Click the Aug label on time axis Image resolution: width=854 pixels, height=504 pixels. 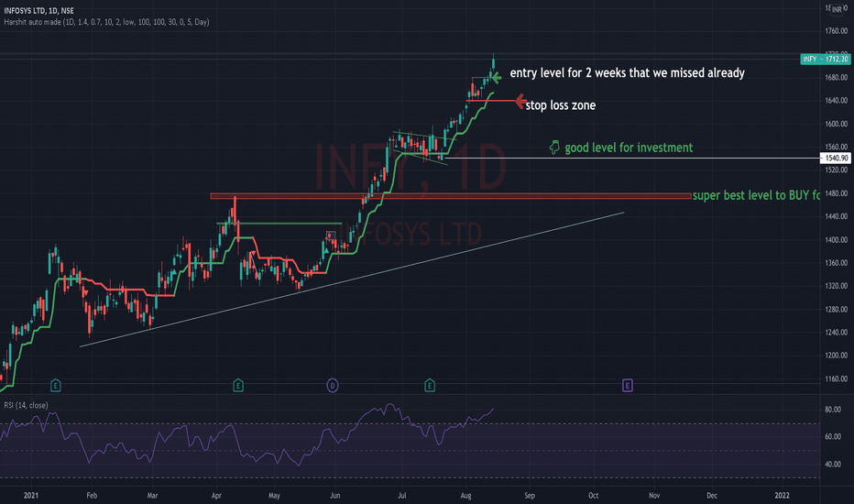tap(465, 495)
